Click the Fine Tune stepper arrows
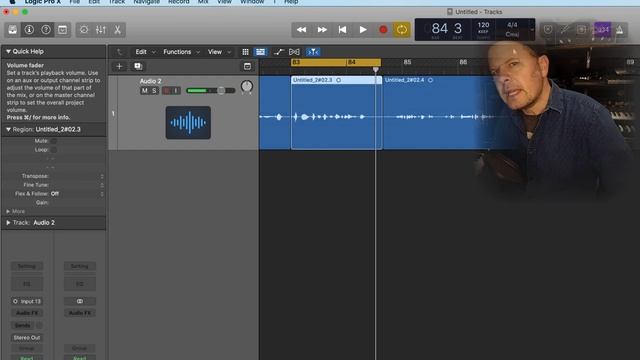Viewport: 640px width, 360px height. click(x=102, y=185)
